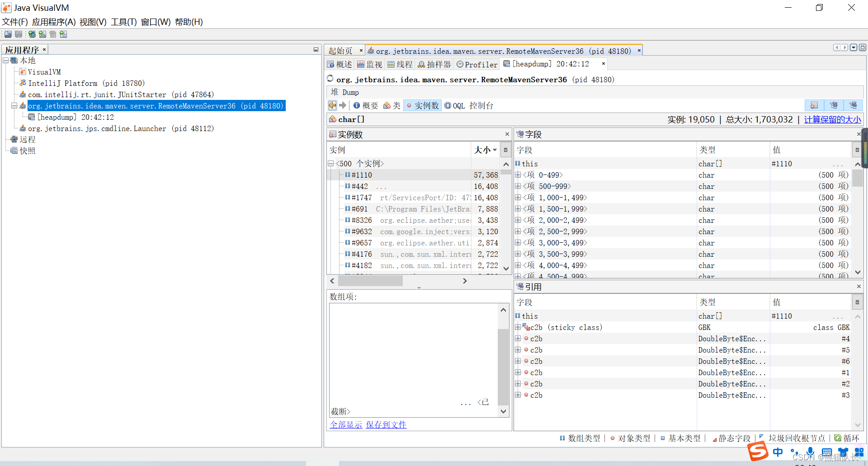Expand c2b (sticky class) reference

[x=518, y=327]
